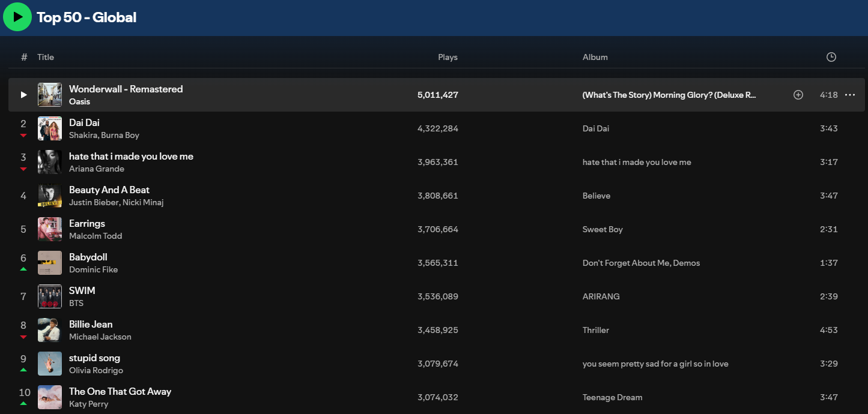868x414 pixels.
Task: Open Malcolm Todd artist link
Action: [96, 236]
